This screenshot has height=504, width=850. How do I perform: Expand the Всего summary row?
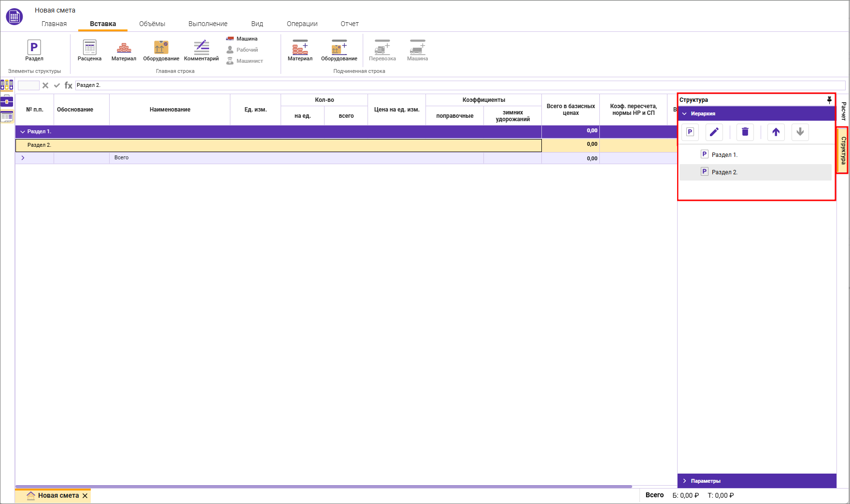tap(23, 158)
